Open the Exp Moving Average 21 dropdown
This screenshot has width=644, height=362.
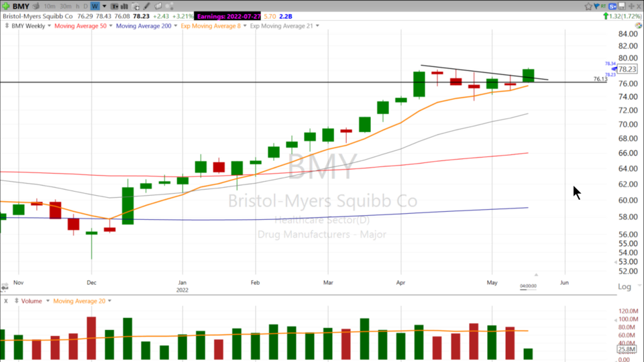pos(317,26)
